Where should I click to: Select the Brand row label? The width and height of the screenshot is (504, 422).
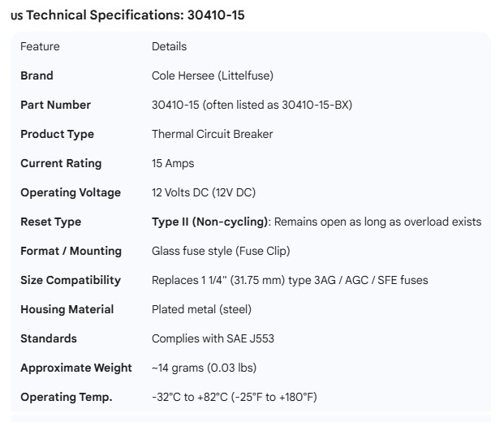point(37,75)
